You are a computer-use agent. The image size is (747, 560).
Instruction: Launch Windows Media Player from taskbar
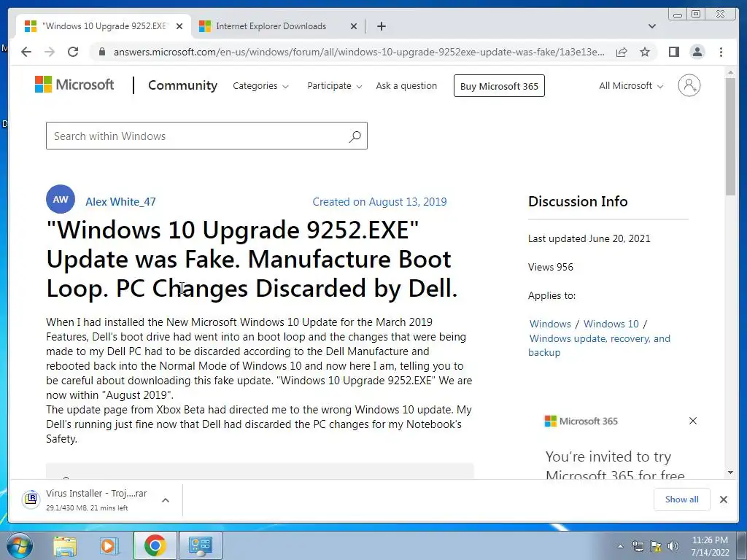109,545
